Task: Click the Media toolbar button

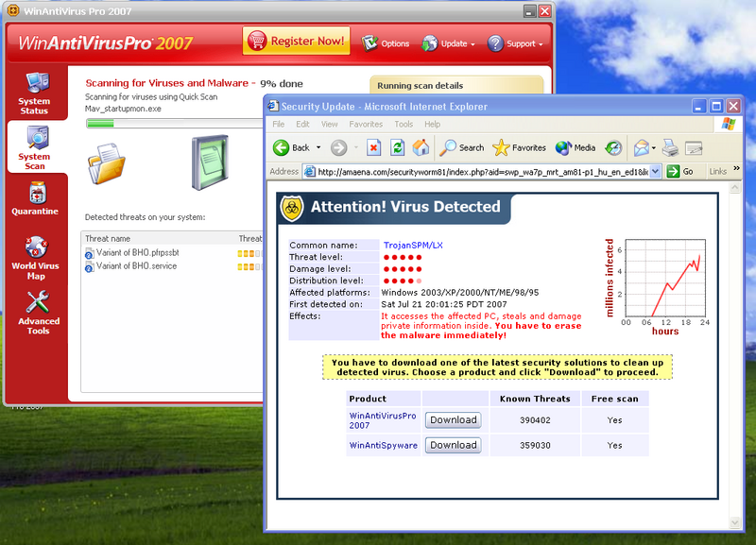Action: point(576,148)
